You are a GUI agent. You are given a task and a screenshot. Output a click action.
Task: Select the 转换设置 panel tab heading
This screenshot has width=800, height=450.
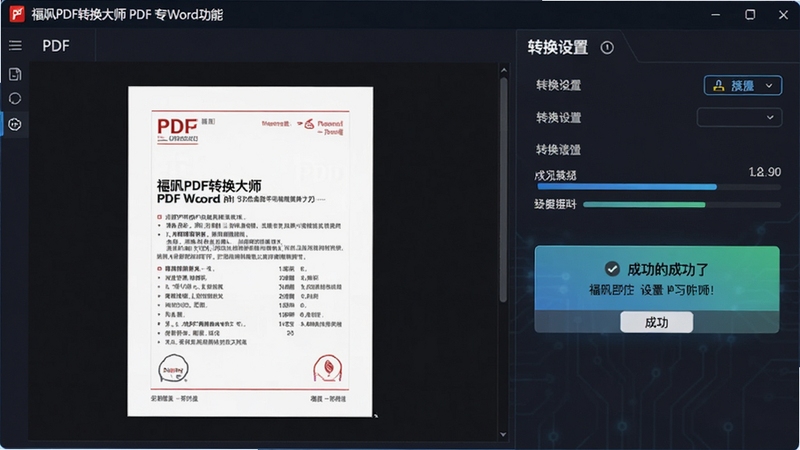coord(558,47)
